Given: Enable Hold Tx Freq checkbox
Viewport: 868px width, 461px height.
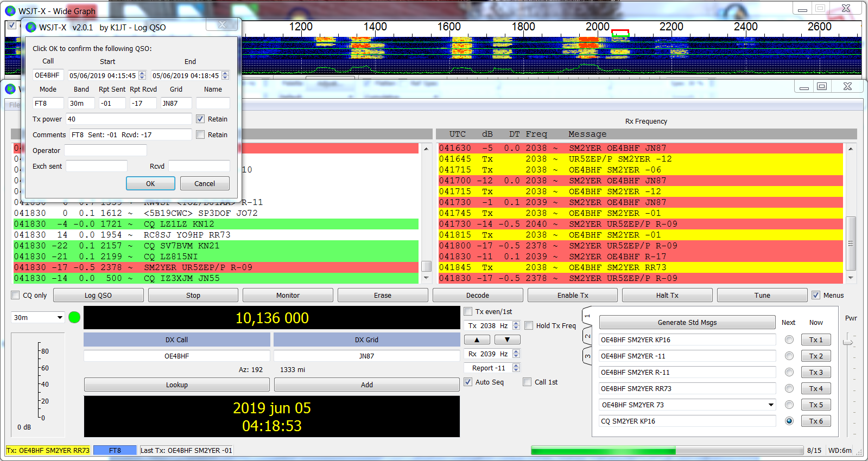Looking at the screenshot, I should (529, 325).
